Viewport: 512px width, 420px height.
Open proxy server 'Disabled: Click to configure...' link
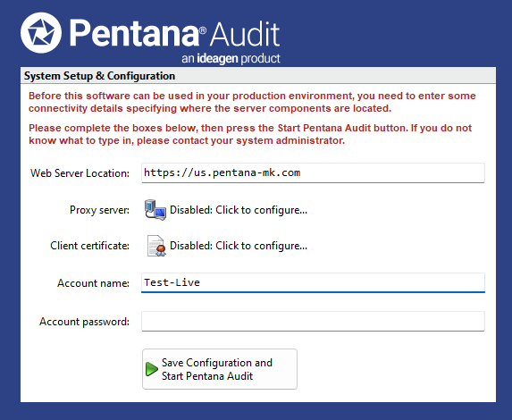pos(239,210)
